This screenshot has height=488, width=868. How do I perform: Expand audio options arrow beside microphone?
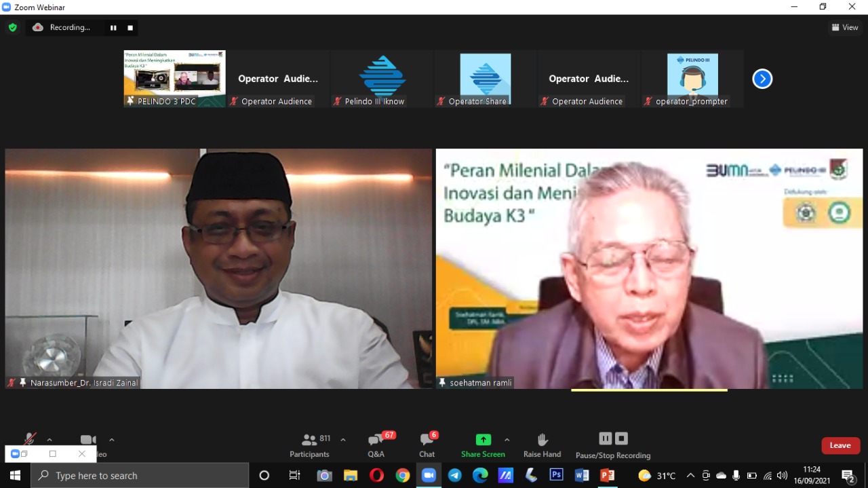[50, 440]
